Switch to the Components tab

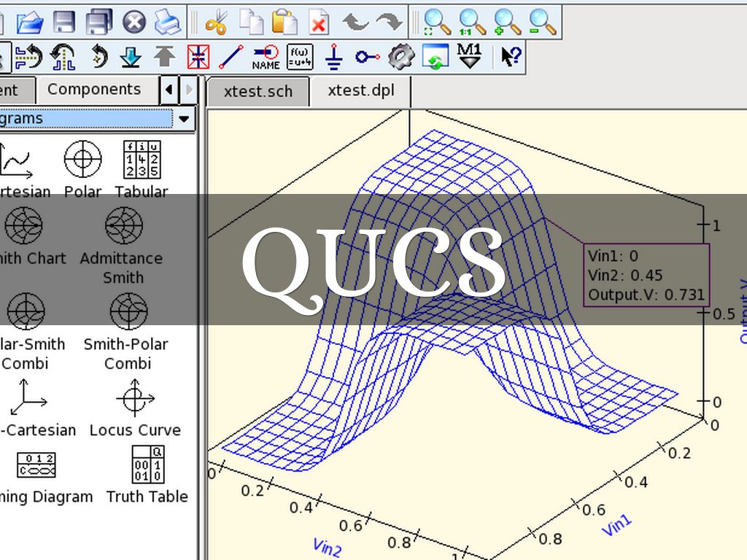click(93, 90)
